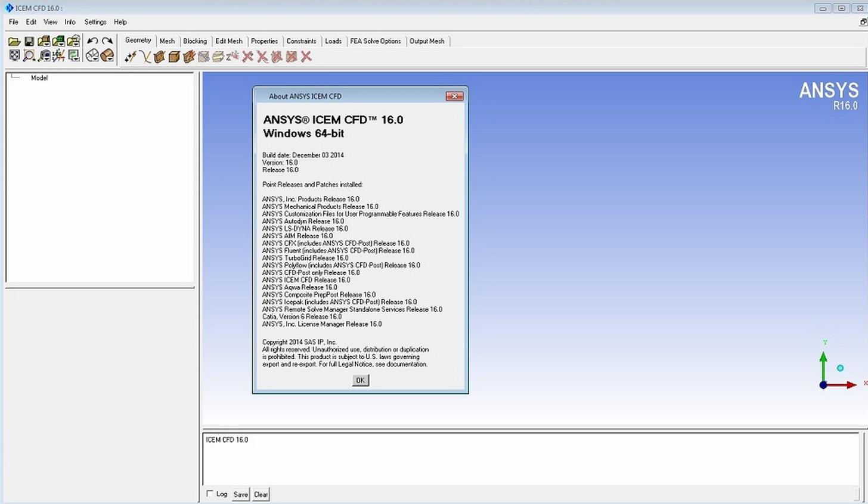
Task: Select the Create Body tool
Action: 173,57
